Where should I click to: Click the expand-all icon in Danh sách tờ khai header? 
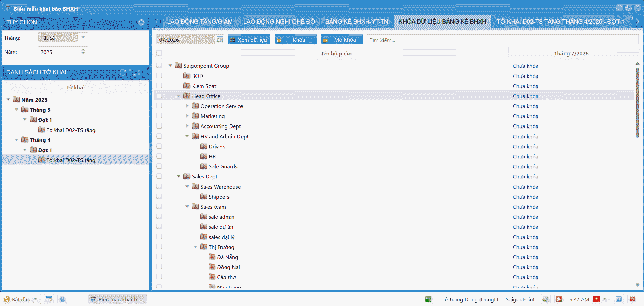click(137, 72)
